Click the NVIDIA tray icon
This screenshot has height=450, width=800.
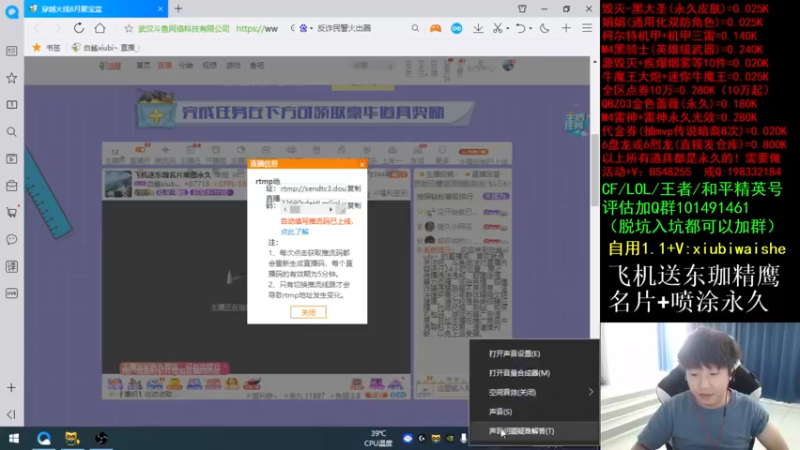click(x=450, y=438)
